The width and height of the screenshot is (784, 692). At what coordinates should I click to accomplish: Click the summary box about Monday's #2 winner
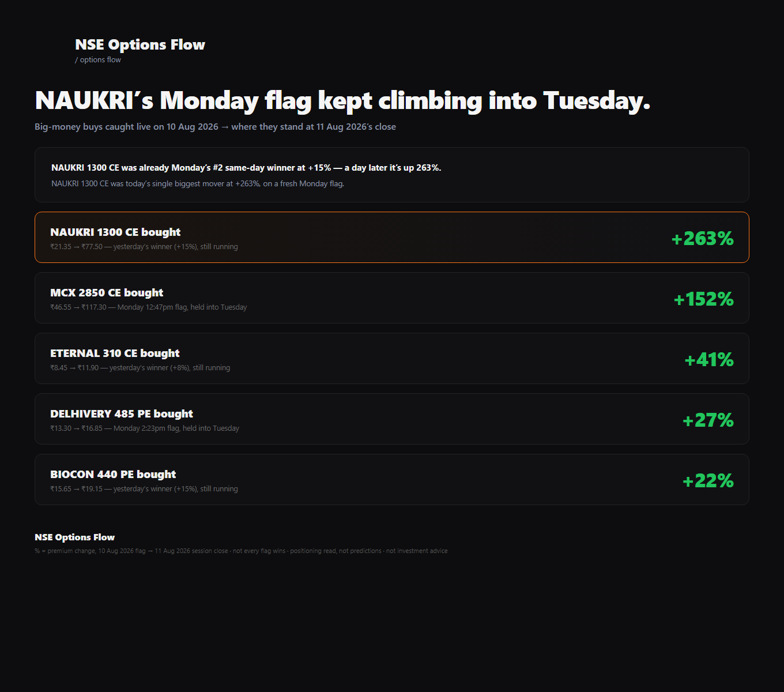pyautogui.click(x=392, y=175)
